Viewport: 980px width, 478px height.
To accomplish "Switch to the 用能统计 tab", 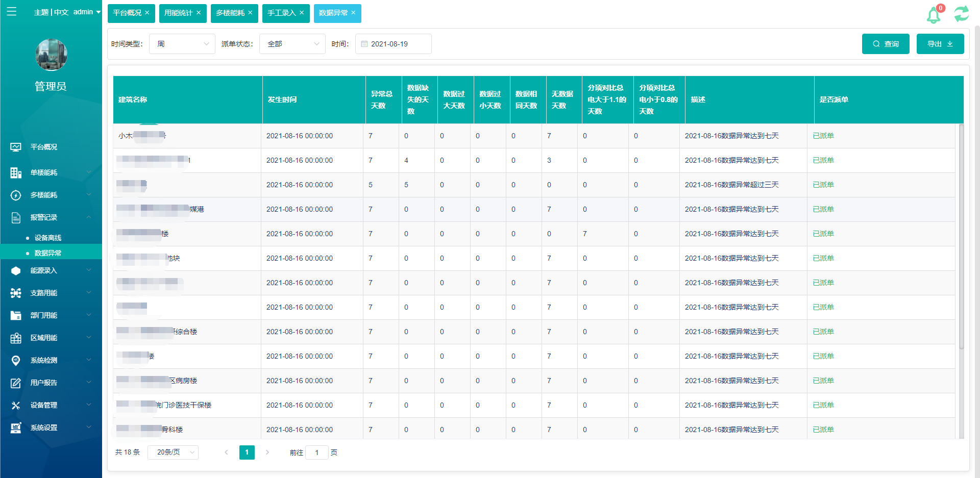I will pyautogui.click(x=178, y=13).
